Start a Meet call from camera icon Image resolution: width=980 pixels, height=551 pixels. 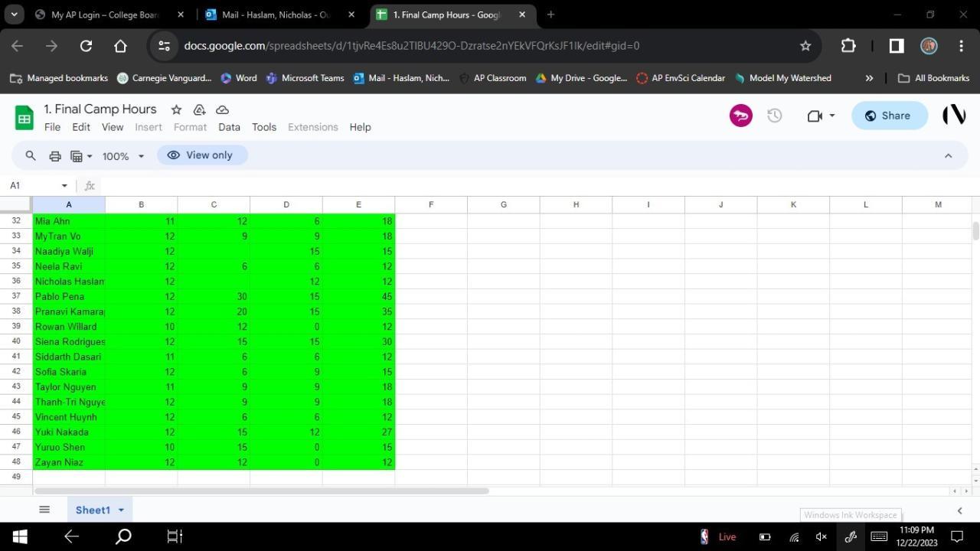point(815,116)
